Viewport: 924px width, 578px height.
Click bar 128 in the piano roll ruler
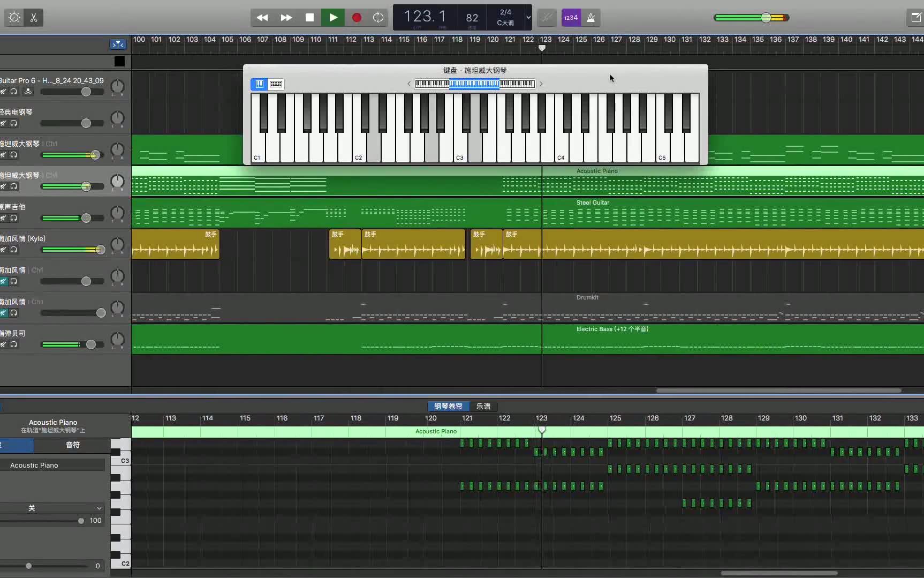[x=726, y=418]
